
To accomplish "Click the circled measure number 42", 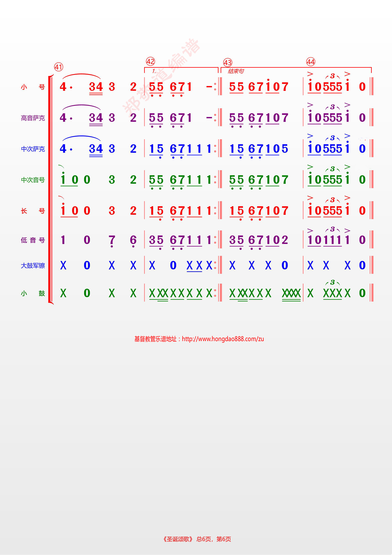I will click(x=150, y=61).
